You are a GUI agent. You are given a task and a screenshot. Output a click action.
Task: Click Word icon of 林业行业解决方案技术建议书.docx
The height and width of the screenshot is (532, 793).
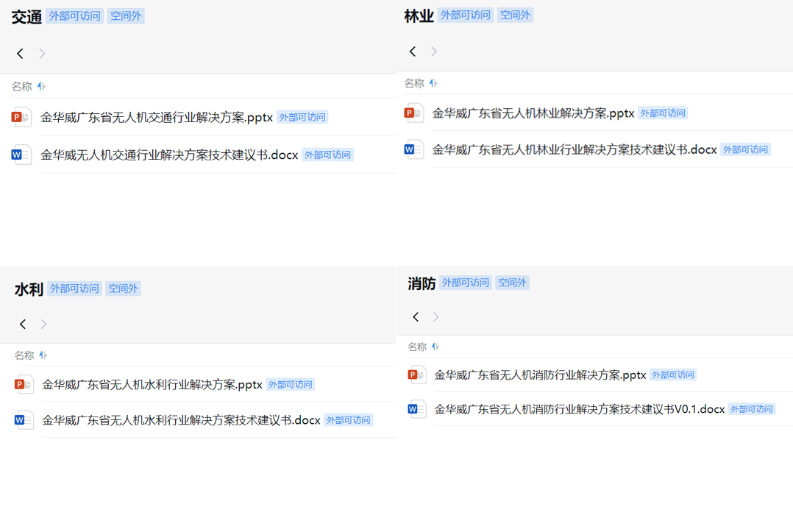click(x=413, y=149)
